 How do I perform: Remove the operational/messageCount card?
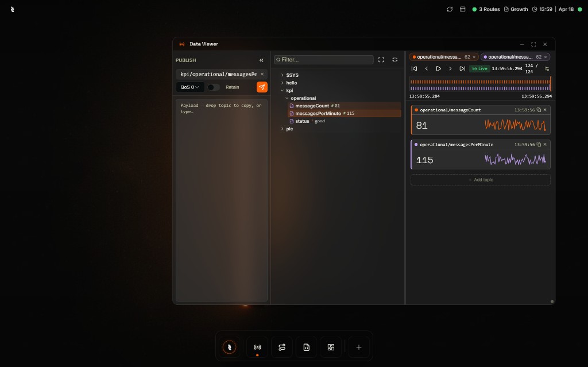pyautogui.click(x=545, y=110)
